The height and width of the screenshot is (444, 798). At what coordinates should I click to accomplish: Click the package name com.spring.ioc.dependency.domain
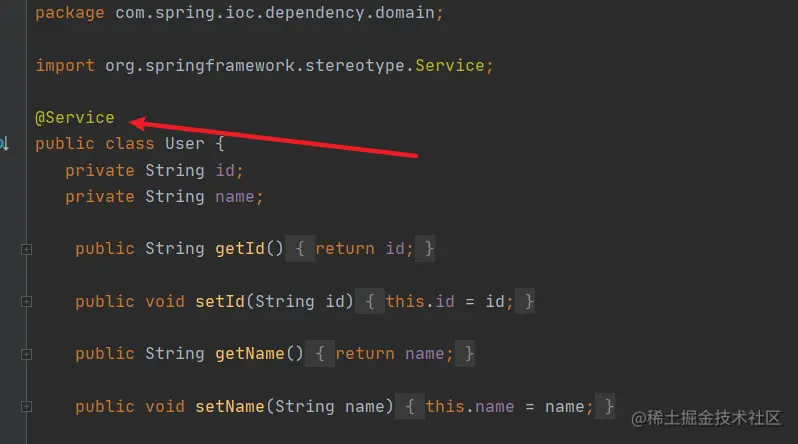pyautogui.click(x=275, y=13)
